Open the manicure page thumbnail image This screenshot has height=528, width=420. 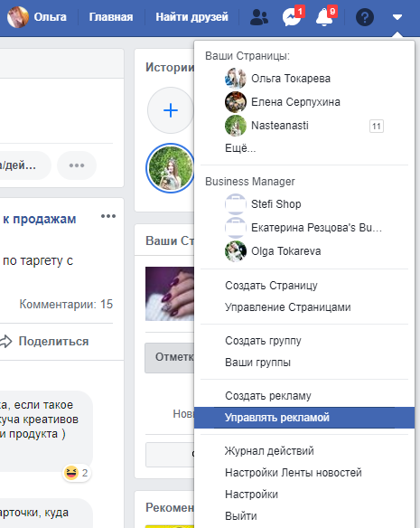(170, 294)
